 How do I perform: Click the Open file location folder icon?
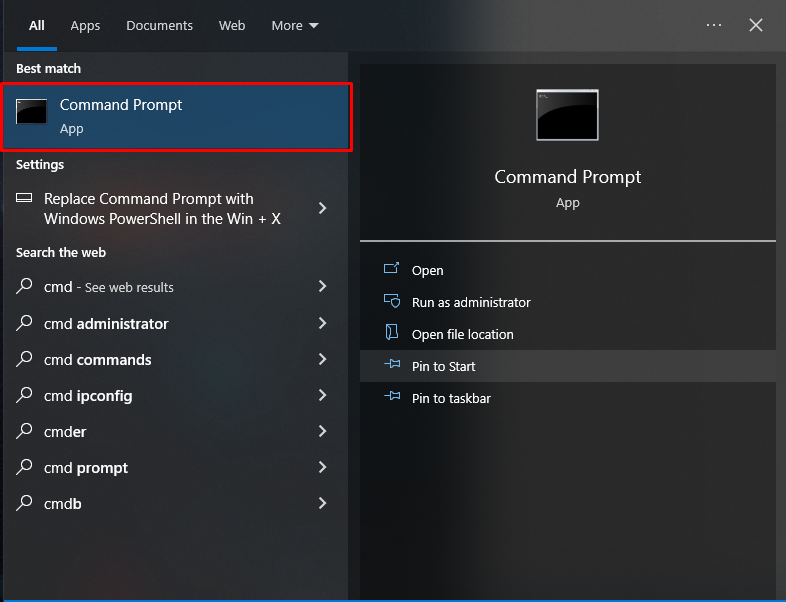392,334
